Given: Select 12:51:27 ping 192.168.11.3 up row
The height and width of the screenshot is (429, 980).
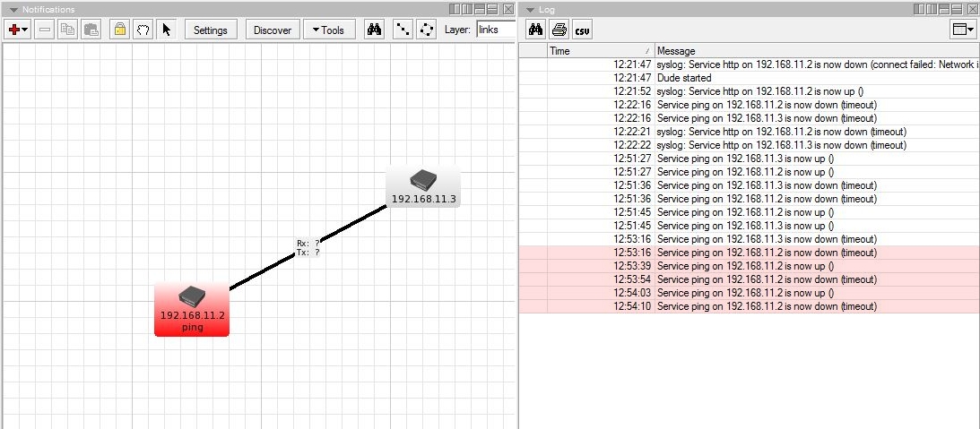Looking at the screenshot, I should point(750,159).
